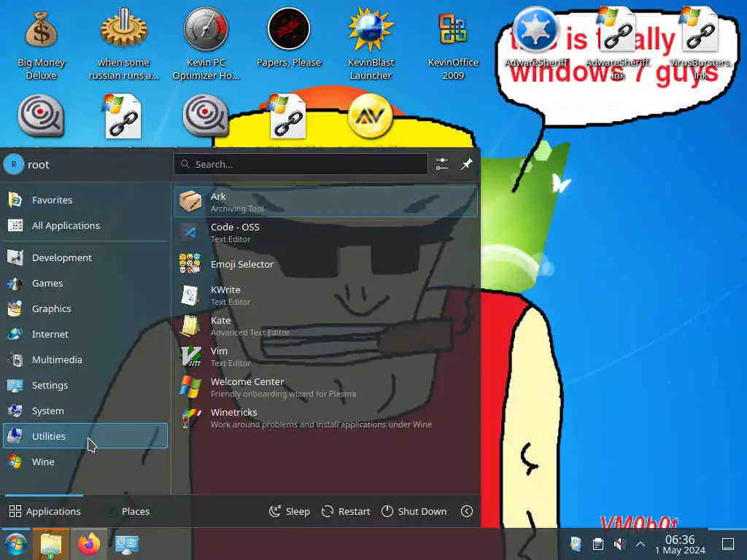Open KevinOffice 2009 desktop icon
This screenshot has height=560, width=747.
pos(452,45)
